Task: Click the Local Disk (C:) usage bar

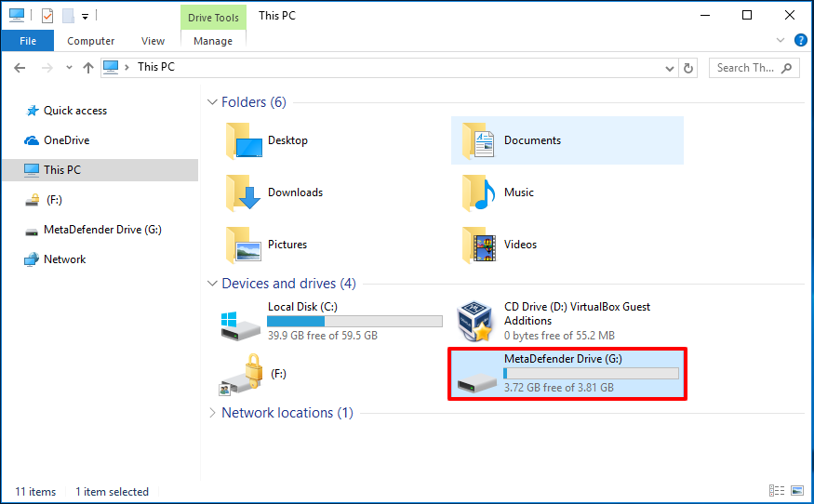Action: 354,322
